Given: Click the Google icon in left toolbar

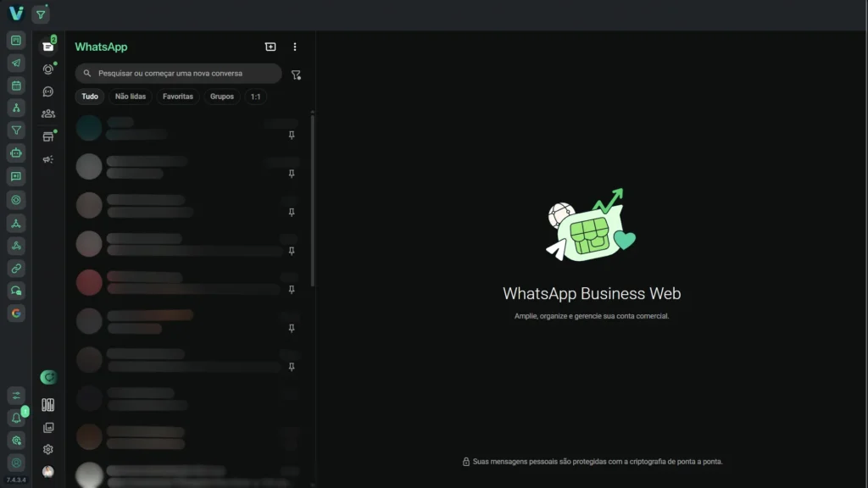Looking at the screenshot, I should point(16,313).
